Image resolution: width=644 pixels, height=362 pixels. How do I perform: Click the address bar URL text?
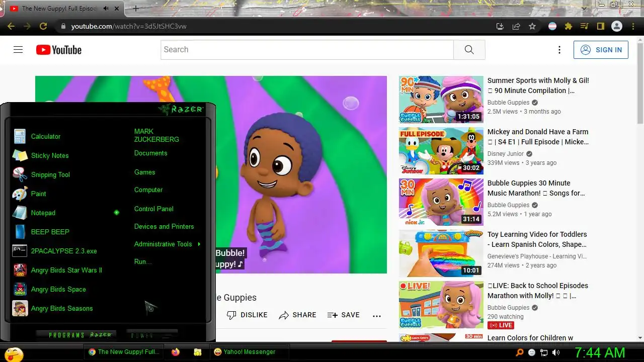pyautogui.click(x=129, y=26)
